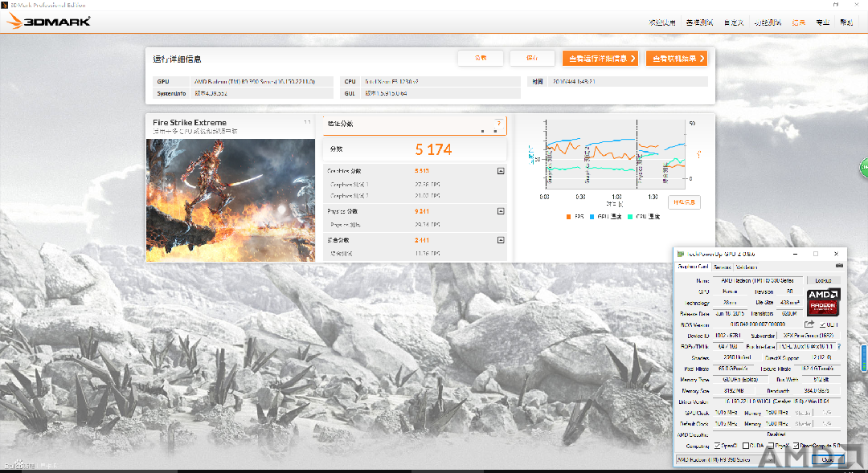Click the Fire Strike Extreme preview image
This screenshot has width=868, height=473.
[x=231, y=200]
